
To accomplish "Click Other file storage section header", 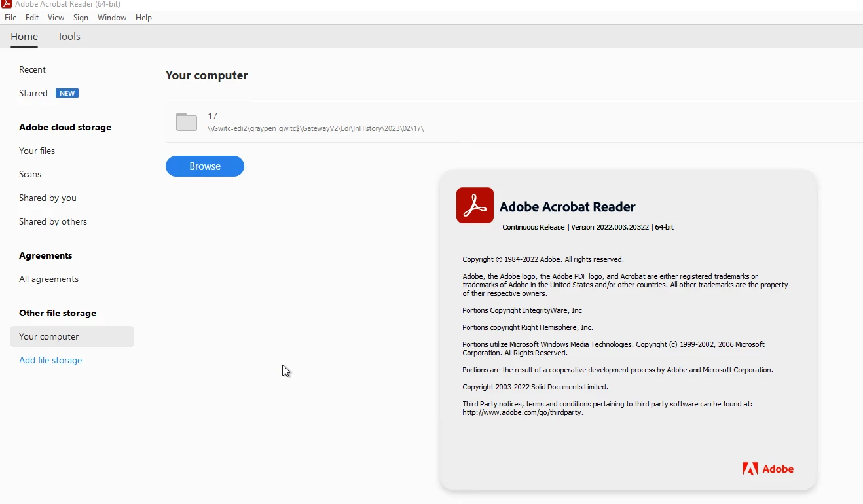I will click(x=58, y=313).
